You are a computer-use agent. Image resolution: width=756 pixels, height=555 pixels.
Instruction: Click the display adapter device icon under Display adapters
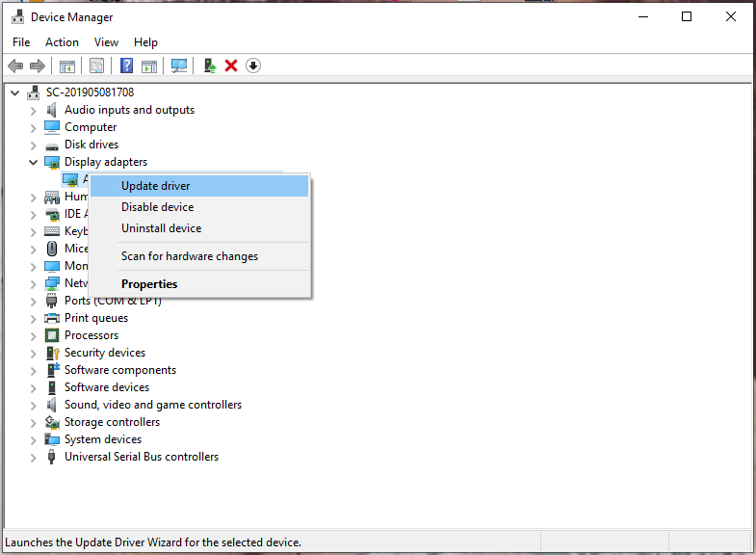(x=70, y=179)
